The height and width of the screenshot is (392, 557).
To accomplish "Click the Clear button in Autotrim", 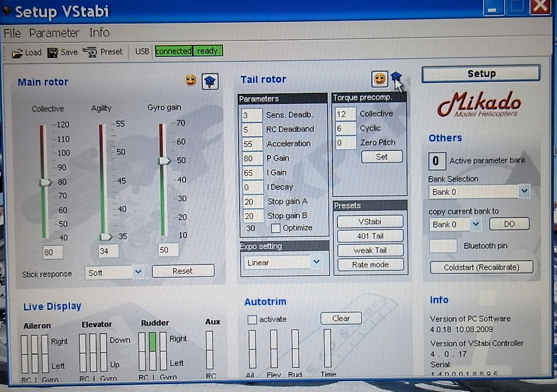I will click(x=341, y=318).
